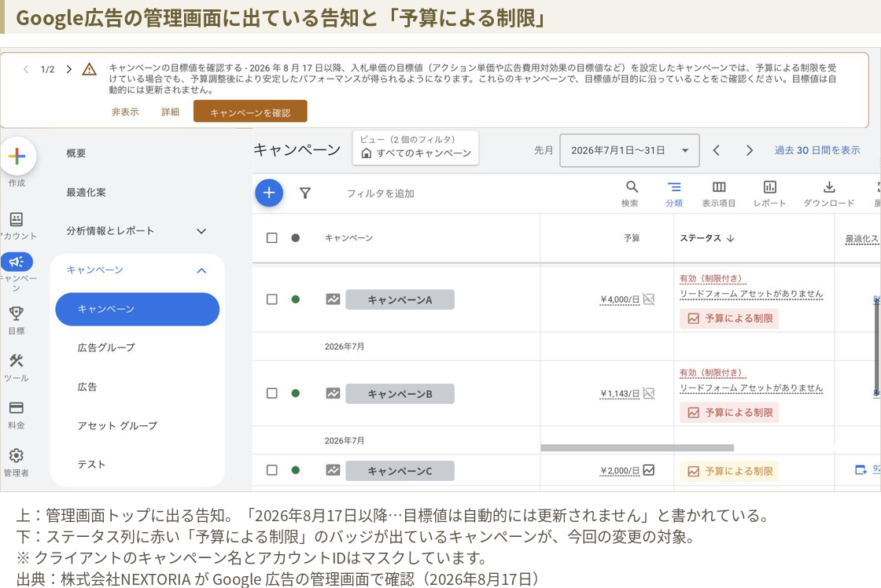The image size is (881, 588).
Task: Click 予算による制限 badge for キャンペーンC
Action: coord(729,471)
